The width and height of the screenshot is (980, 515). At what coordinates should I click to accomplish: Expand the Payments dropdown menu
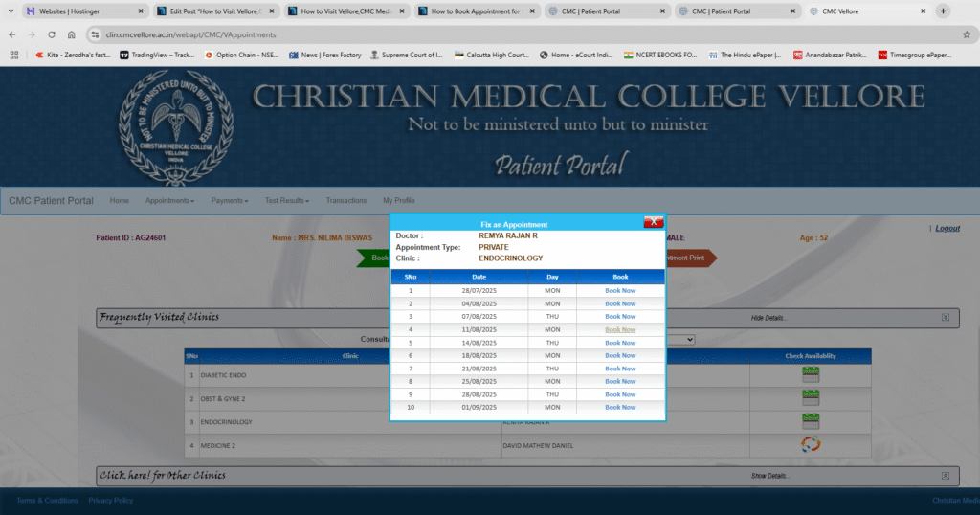(x=229, y=201)
